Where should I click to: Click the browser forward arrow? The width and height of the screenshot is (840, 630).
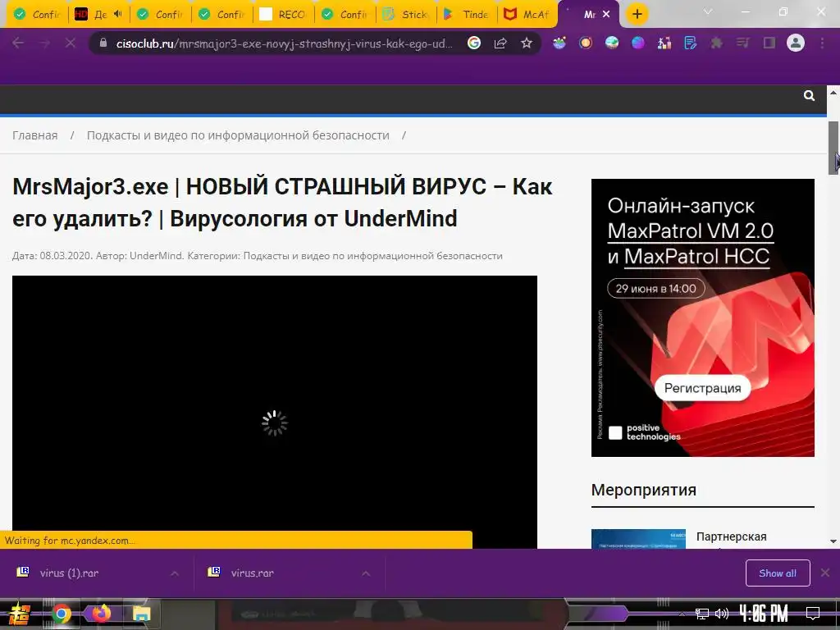tap(44, 43)
